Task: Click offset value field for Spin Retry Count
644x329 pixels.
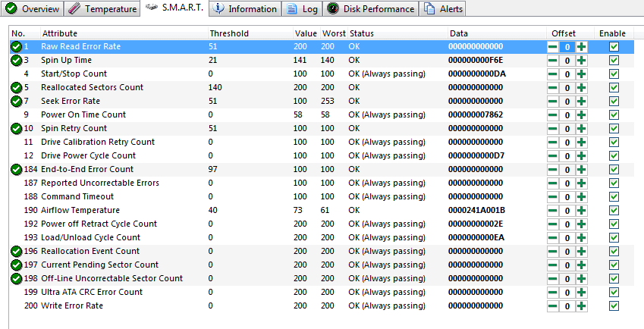Action: pyautogui.click(x=567, y=129)
